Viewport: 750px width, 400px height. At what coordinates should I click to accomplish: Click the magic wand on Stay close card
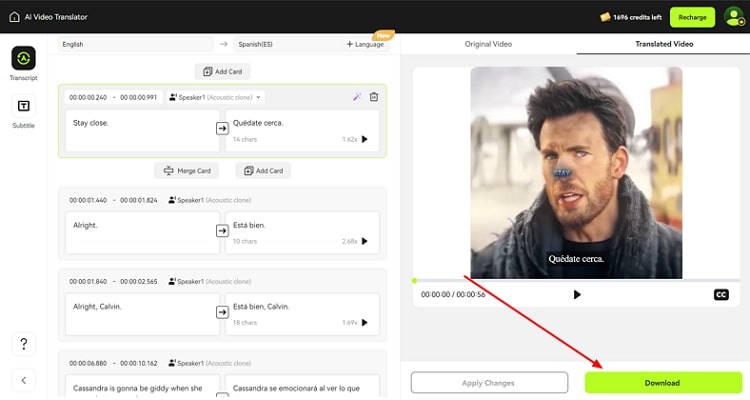coord(357,97)
